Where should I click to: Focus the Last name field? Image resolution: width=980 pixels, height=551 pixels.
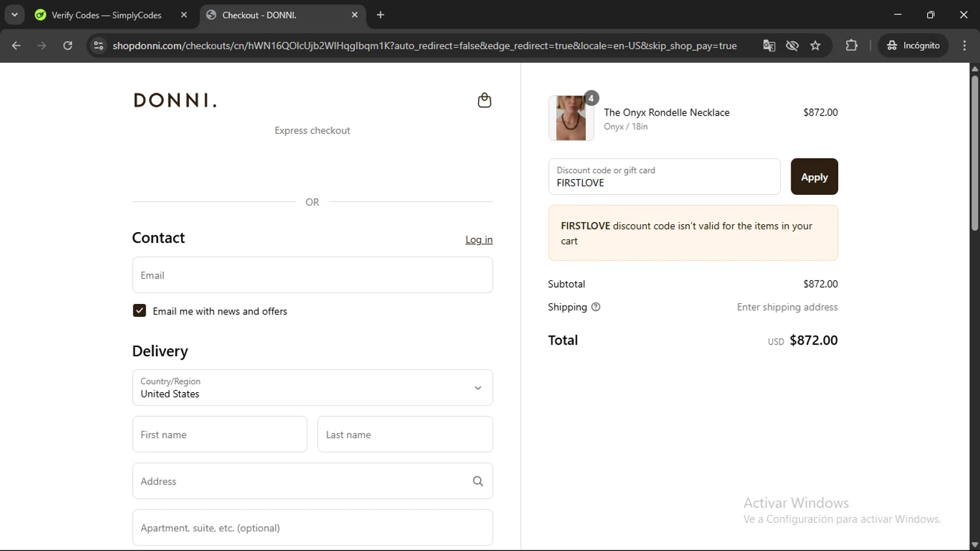point(405,435)
